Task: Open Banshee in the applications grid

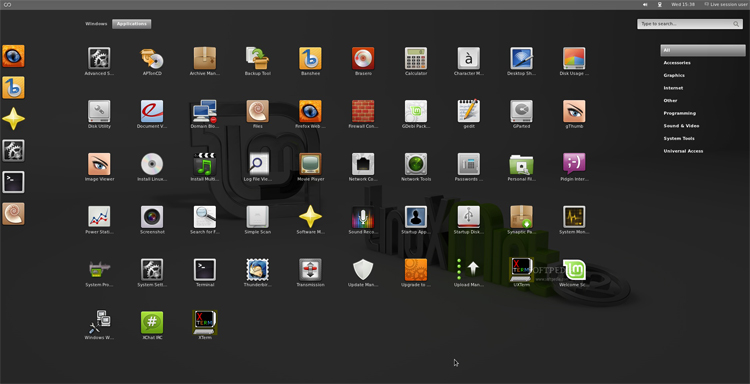Action: [x=310, y=58]
